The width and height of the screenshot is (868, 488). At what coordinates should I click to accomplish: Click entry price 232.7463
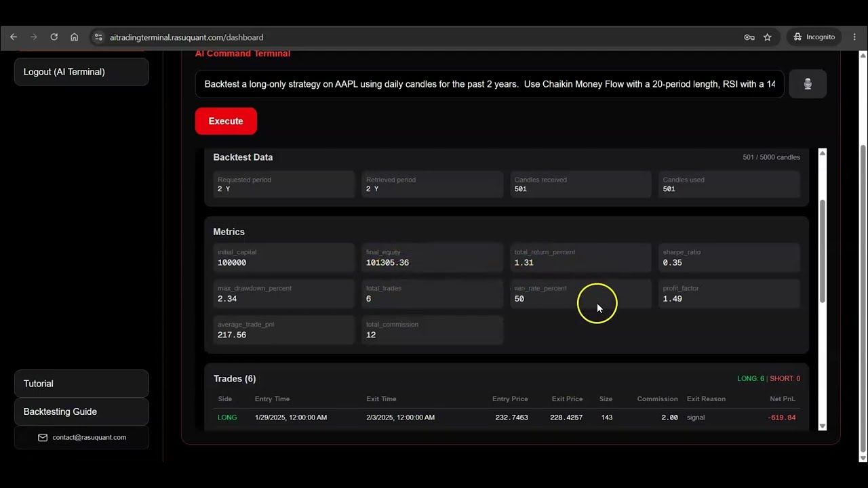[x=511, y=418]
